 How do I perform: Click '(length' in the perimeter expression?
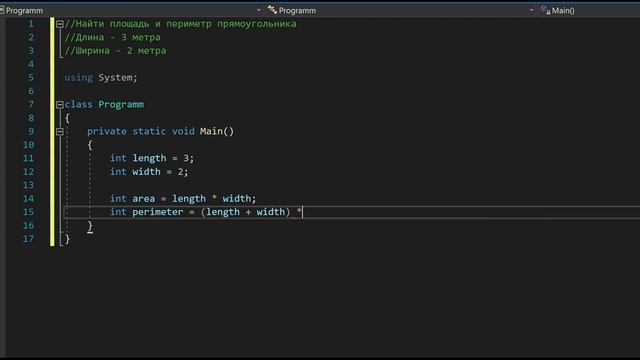(x=220, y=212)
